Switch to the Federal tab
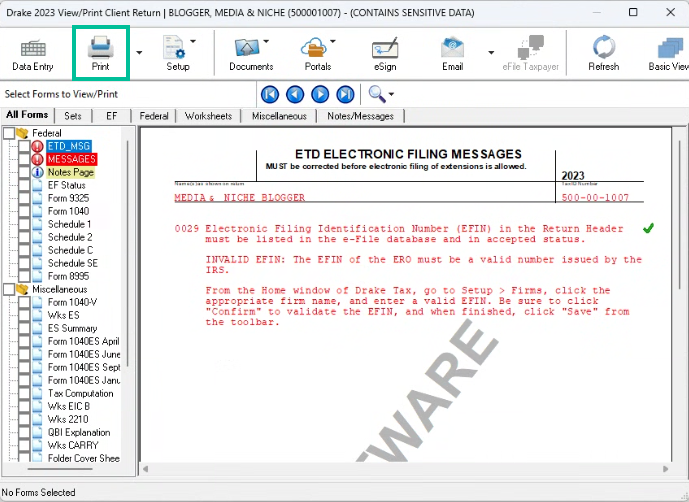 (154, 116)
